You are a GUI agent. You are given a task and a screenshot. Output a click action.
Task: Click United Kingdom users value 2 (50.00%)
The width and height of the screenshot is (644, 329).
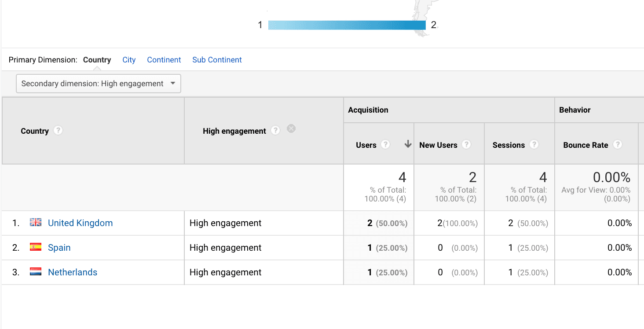click(388, 223)
